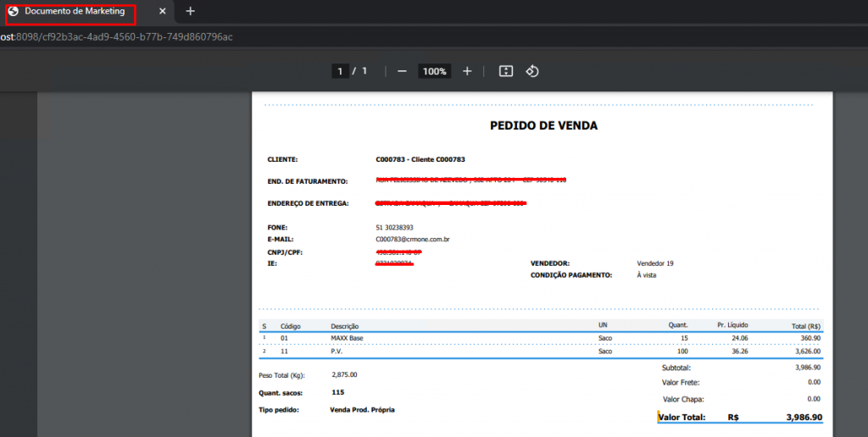Click the email C000783@crmone.com.br

click(412, 240)
